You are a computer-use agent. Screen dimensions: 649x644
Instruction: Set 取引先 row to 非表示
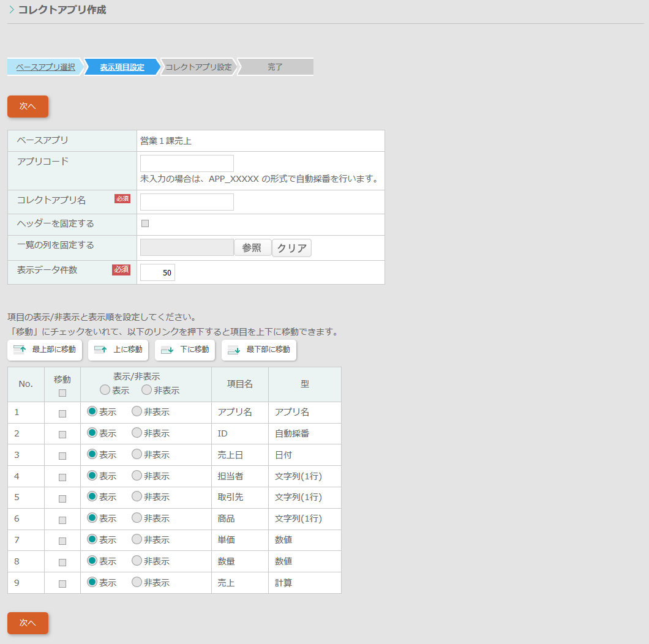(x=137, y=496)
